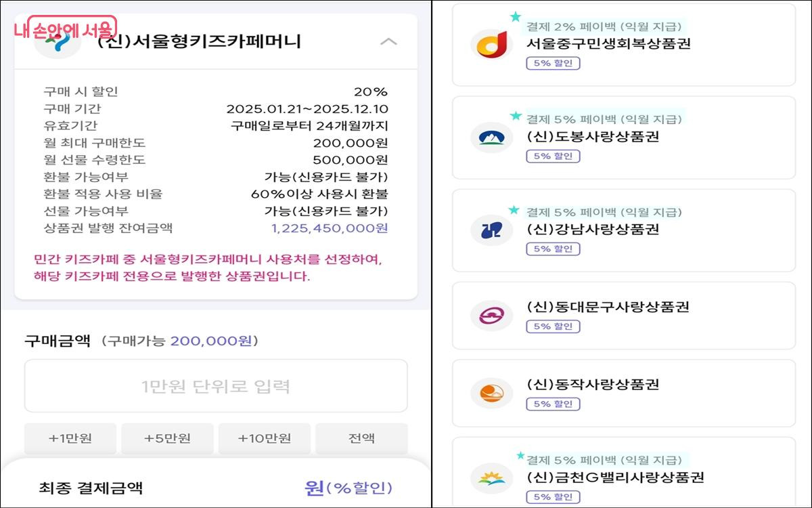Image resolution: width=812 pixels, height=508 pixels.
Task: Add +5만원 to purchase amount
Action: pyautogui.click(x=167, y=438)
